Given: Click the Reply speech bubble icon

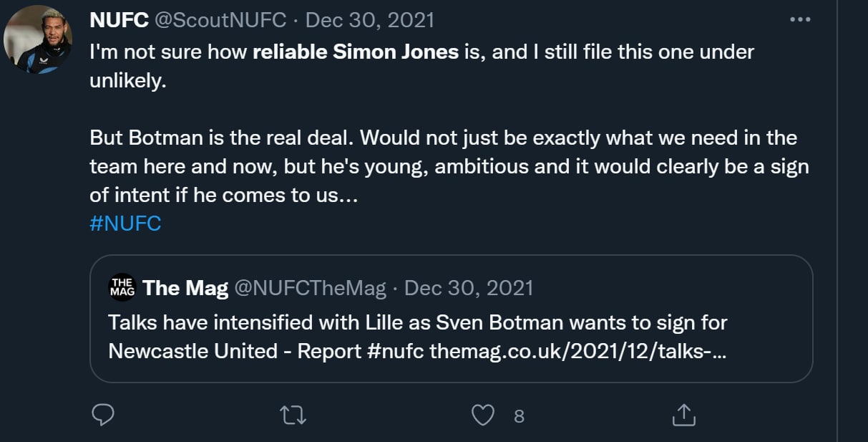Looking at the screenshot, I should click(x=104, y=414).
